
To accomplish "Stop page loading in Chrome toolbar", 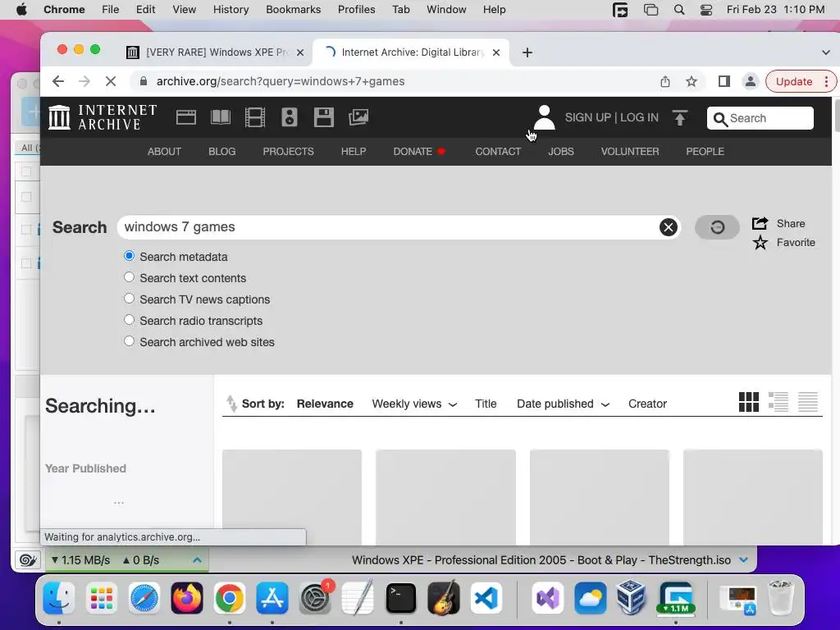I will pyautogui.click(x=111, y=81).
